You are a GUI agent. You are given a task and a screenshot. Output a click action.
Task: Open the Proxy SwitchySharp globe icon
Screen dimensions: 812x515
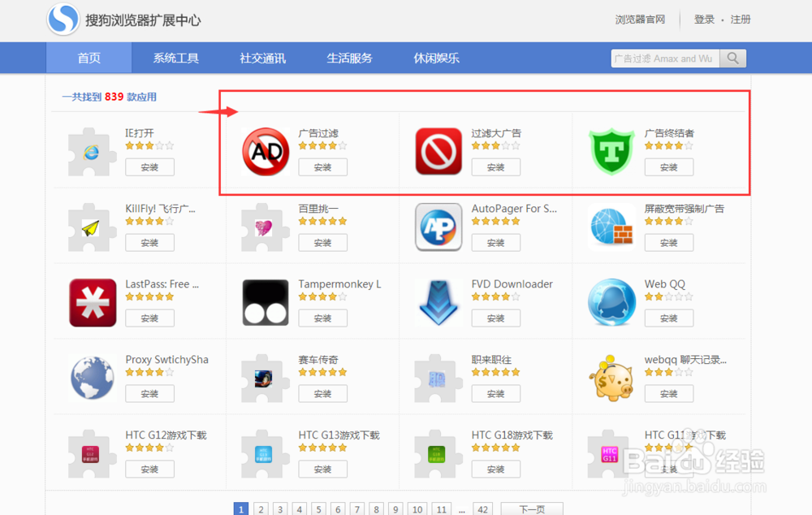coord(93,378)
